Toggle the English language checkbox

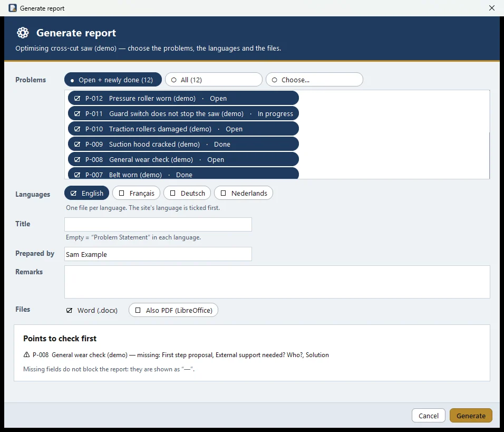(87, 193)
